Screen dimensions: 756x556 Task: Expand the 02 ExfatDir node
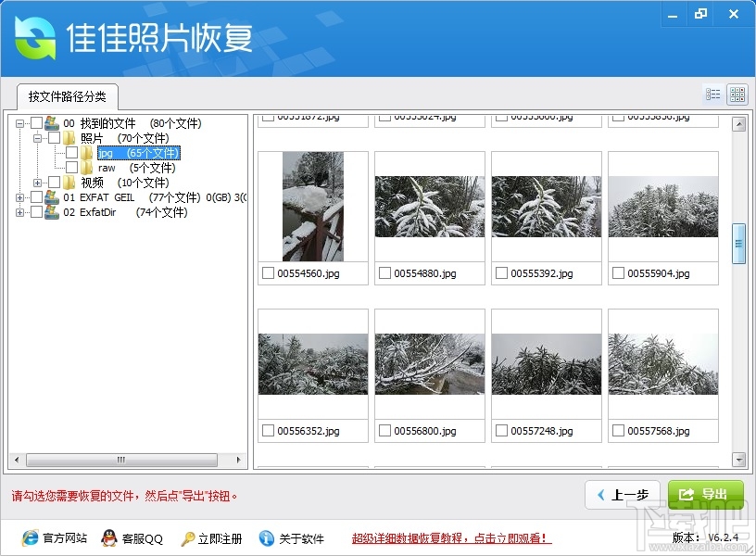[19, 212]
